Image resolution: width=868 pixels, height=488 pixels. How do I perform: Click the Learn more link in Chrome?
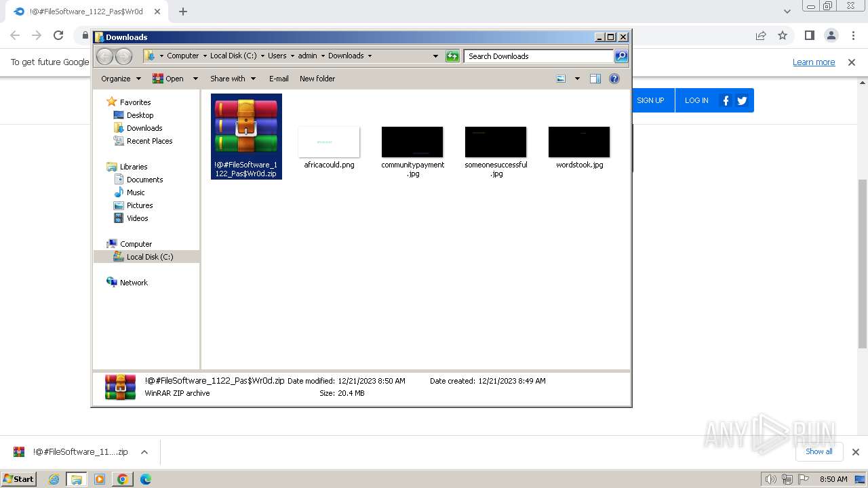pyautogui.click(x=814, y=62)
